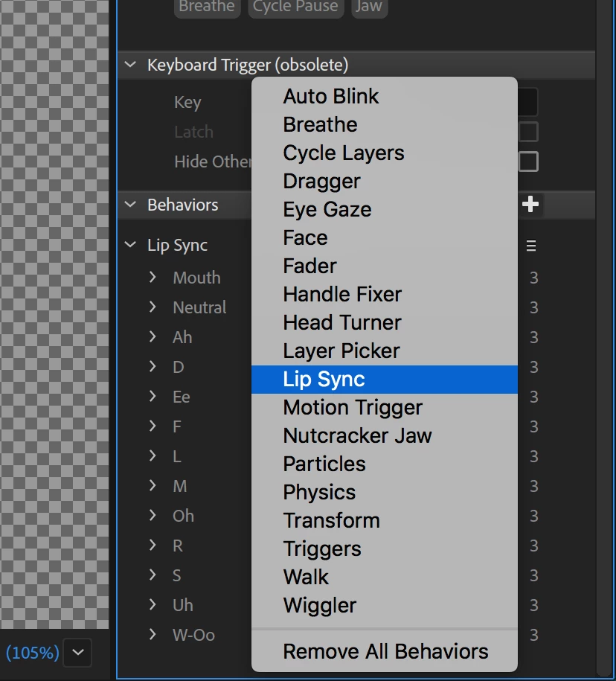Click the Hide Others label
Screen dimensions: 616x681
[x=213, y=162]
